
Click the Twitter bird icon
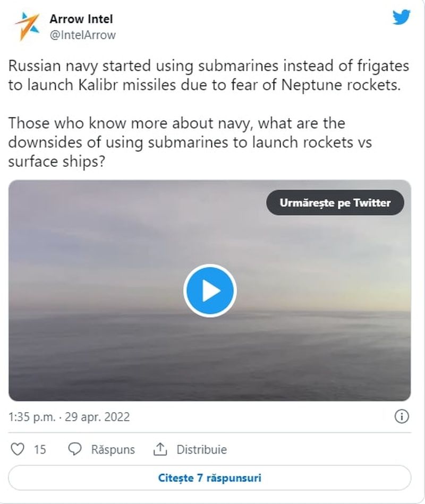[402, 16]
